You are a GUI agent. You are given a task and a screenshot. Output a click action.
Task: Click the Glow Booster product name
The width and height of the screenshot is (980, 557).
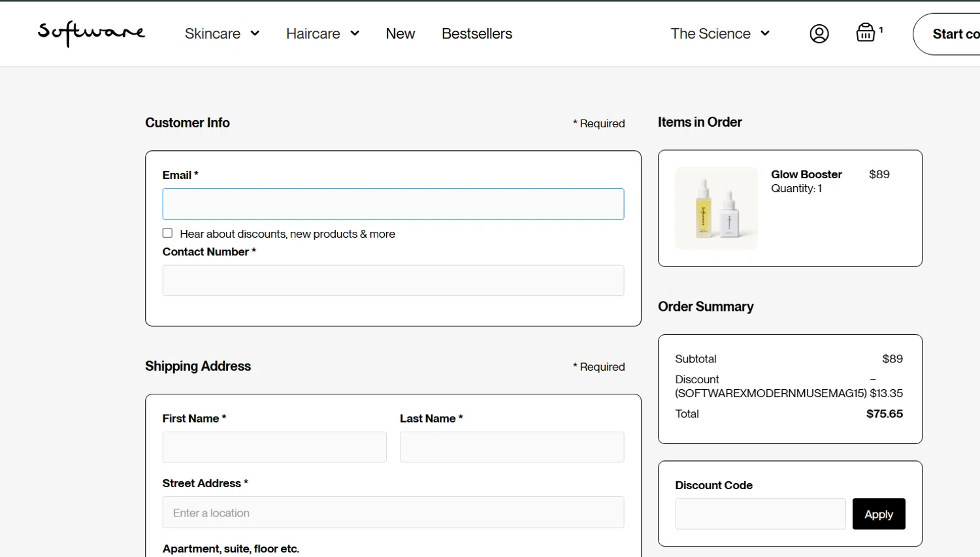coord(806,174)
